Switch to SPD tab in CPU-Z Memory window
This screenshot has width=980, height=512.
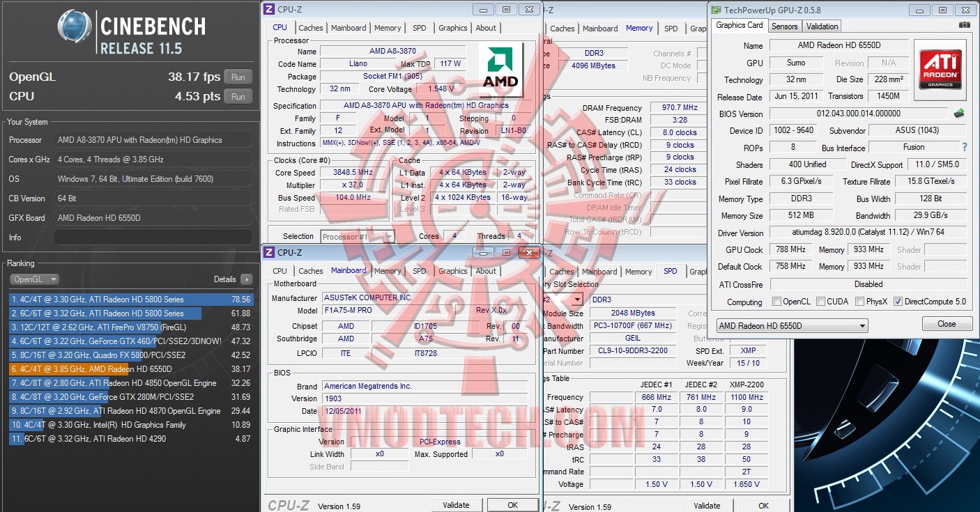[671, 29]
